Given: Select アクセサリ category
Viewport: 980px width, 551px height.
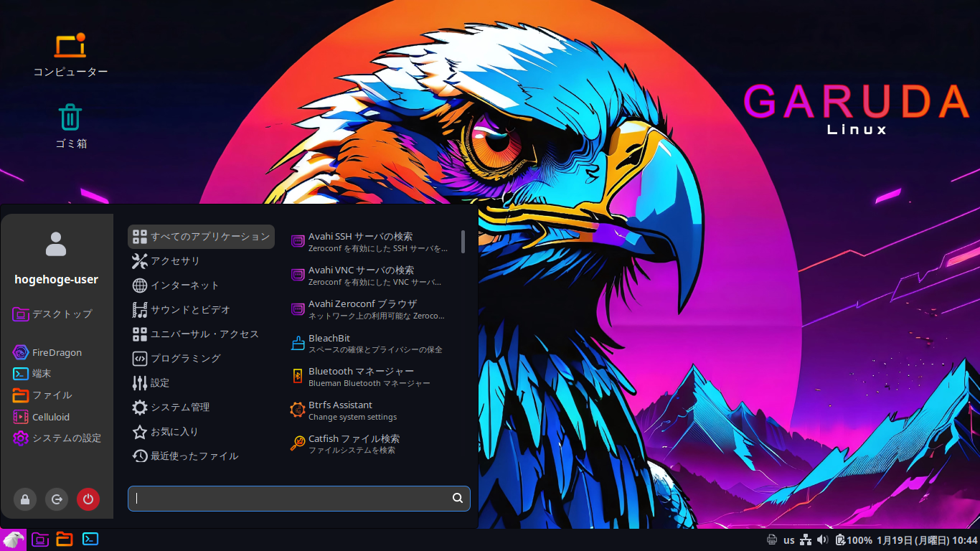Looking at the screenshot, I should 201,261.
